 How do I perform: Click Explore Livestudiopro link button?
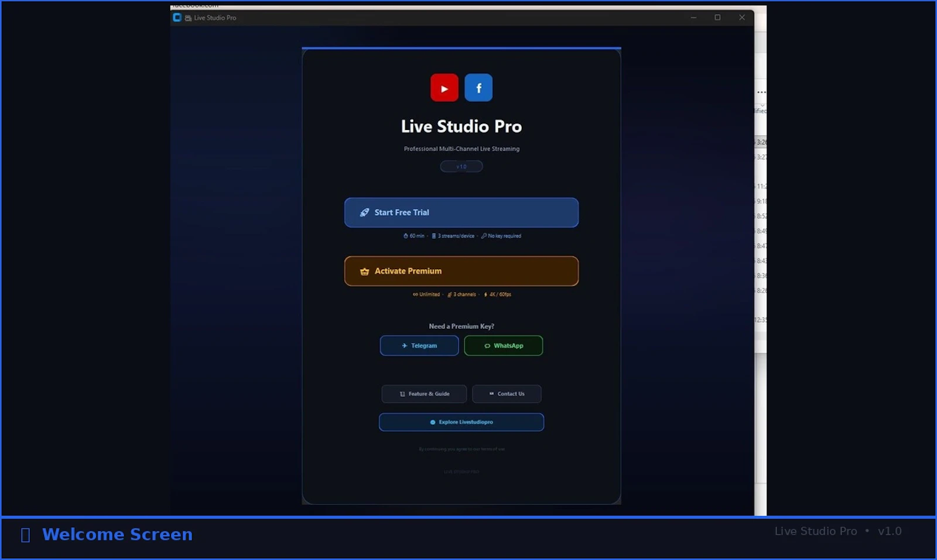tap(461, 422)
